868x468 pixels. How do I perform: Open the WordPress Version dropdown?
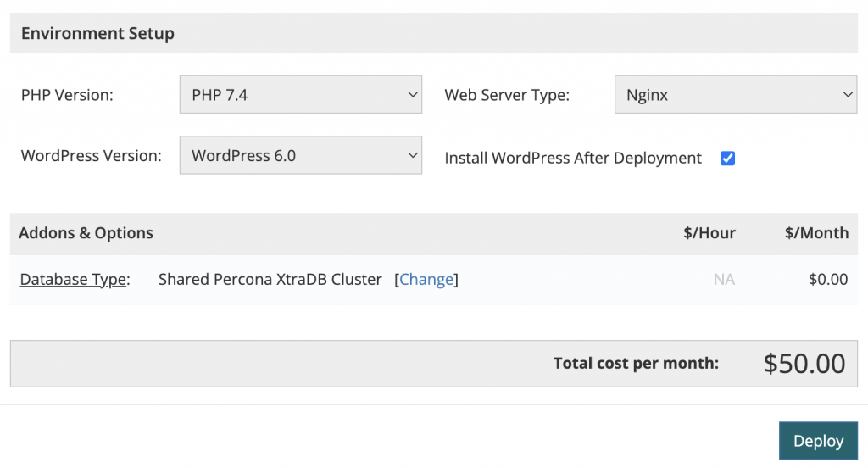301,155
